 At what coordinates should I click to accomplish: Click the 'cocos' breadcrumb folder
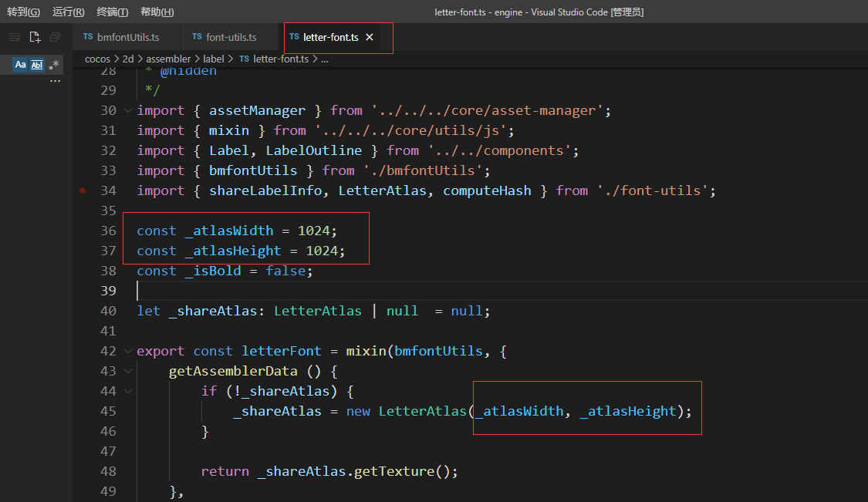click(97, 59)
